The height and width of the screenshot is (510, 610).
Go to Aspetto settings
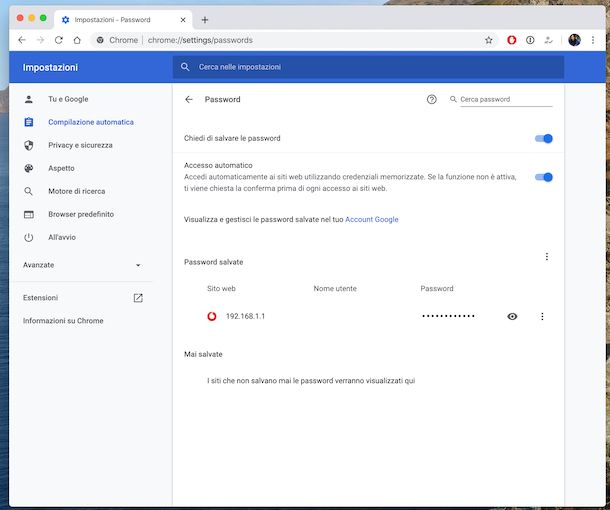pos(61,168)
